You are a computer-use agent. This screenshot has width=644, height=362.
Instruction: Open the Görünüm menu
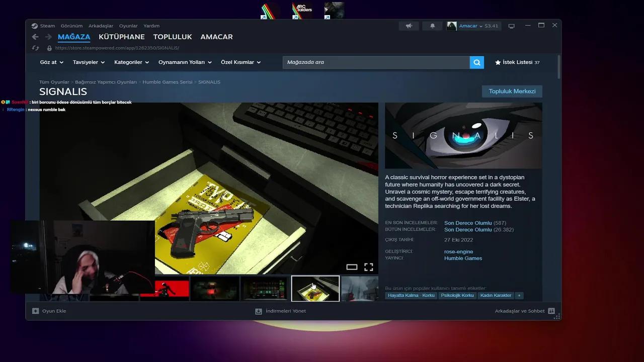pyautogui.click(x=71, y=26)
